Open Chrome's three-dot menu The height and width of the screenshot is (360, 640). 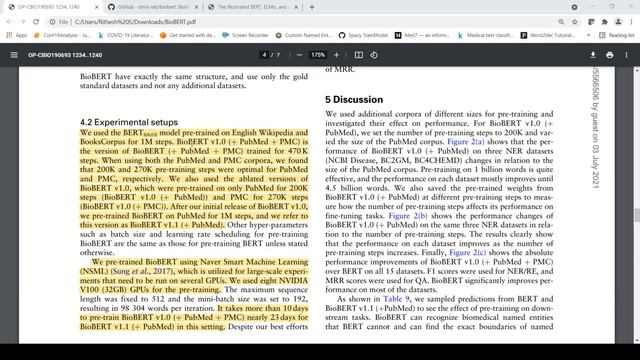(631, 22)
